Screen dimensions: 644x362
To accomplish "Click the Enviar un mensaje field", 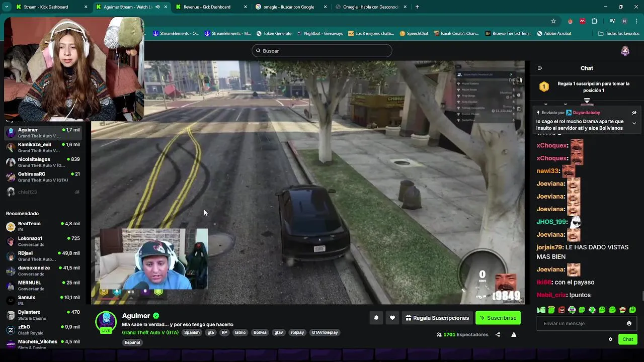I will [x=587, y=323].
